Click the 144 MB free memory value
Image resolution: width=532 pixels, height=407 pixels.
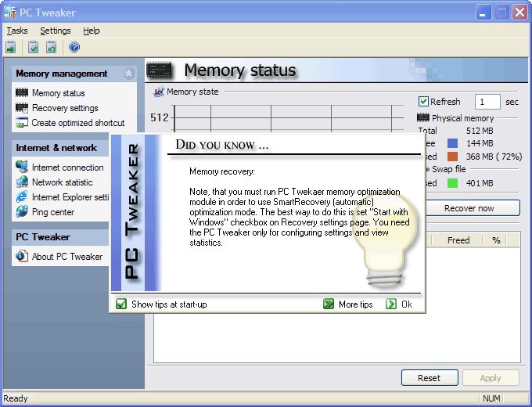tap(480, 143)
